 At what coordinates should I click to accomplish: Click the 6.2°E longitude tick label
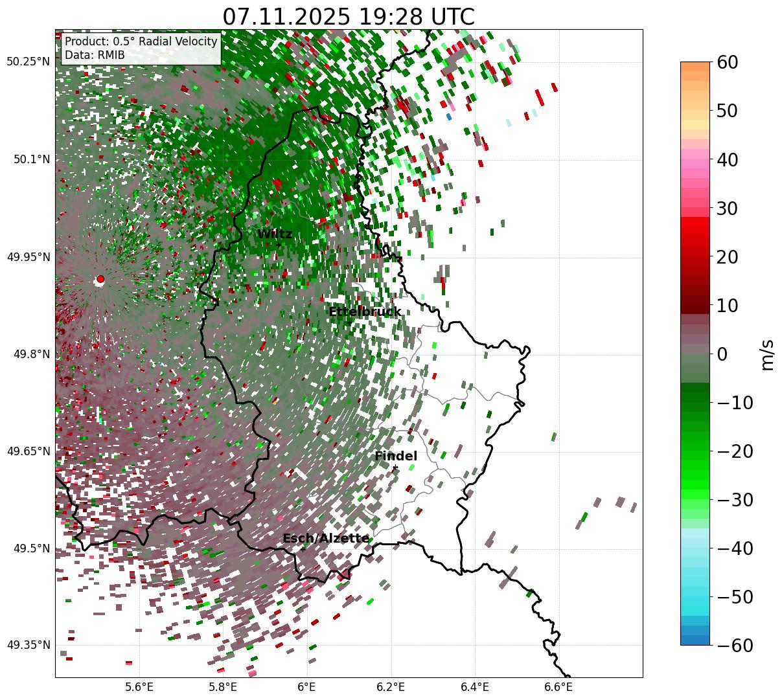click(x=391, y=688)
